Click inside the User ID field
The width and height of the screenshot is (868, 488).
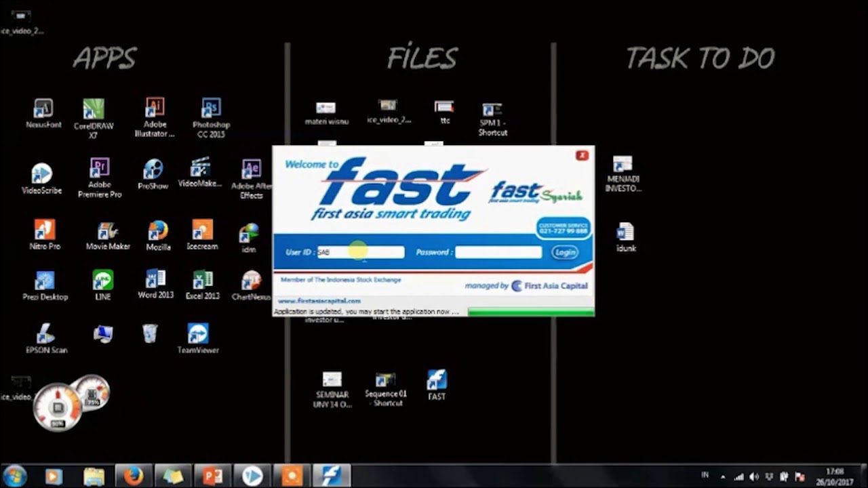click(x=361, y=252)
